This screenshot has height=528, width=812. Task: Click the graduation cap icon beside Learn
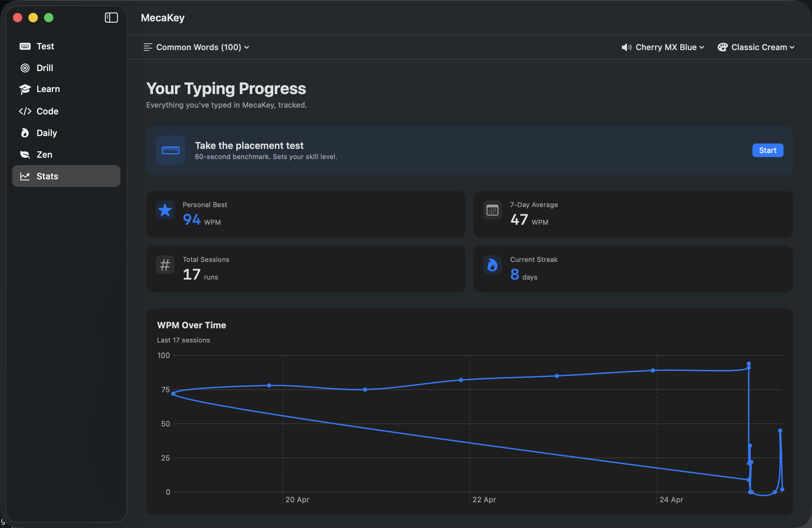(25, 89)
